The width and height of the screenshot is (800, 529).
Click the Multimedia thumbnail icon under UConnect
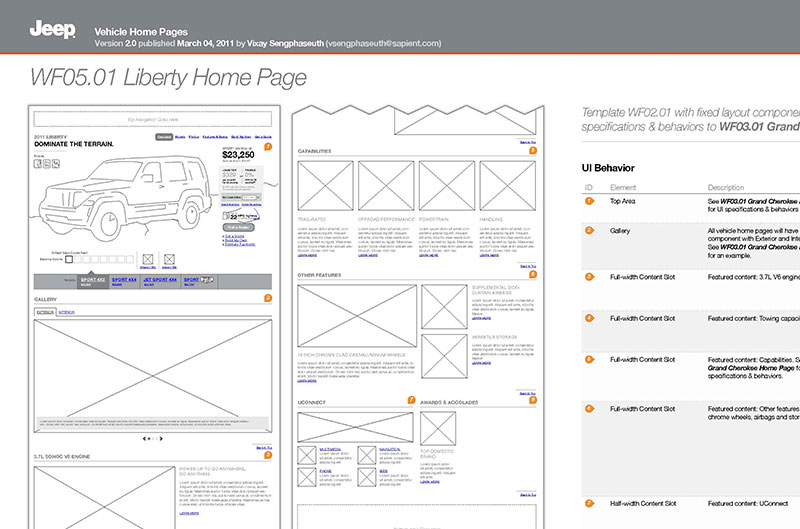coord(307,455)
